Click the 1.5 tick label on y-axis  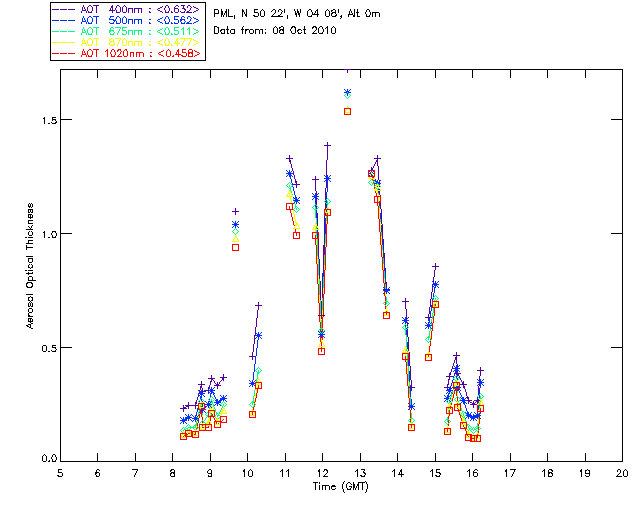[46, 120]
